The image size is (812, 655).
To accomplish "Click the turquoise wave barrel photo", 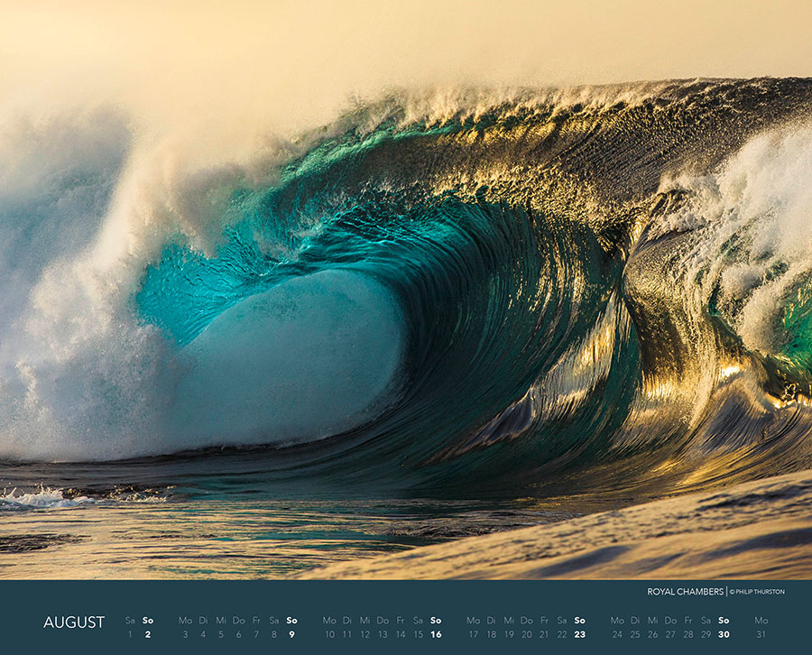I will click(406, 298).
